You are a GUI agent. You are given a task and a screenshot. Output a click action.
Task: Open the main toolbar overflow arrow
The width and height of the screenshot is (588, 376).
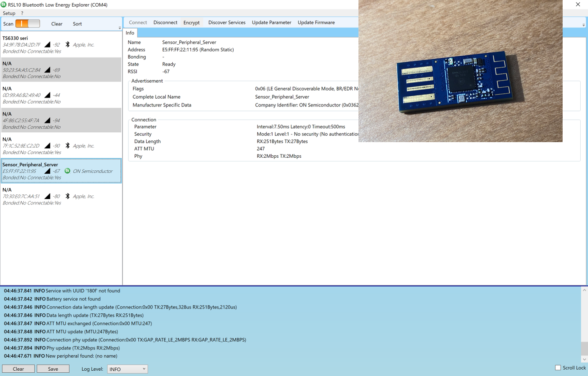[583, 25]
